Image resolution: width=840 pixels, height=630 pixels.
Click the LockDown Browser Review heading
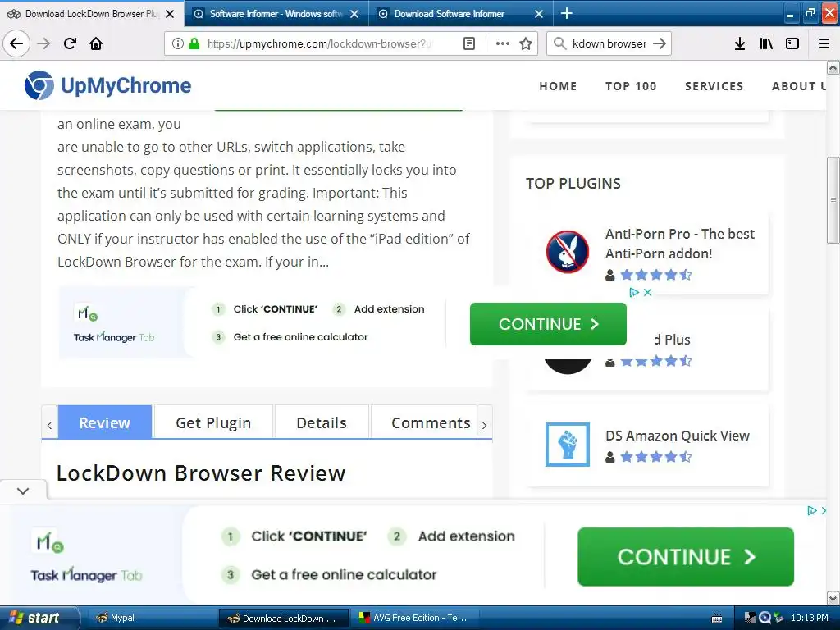(x=201, y=473)
